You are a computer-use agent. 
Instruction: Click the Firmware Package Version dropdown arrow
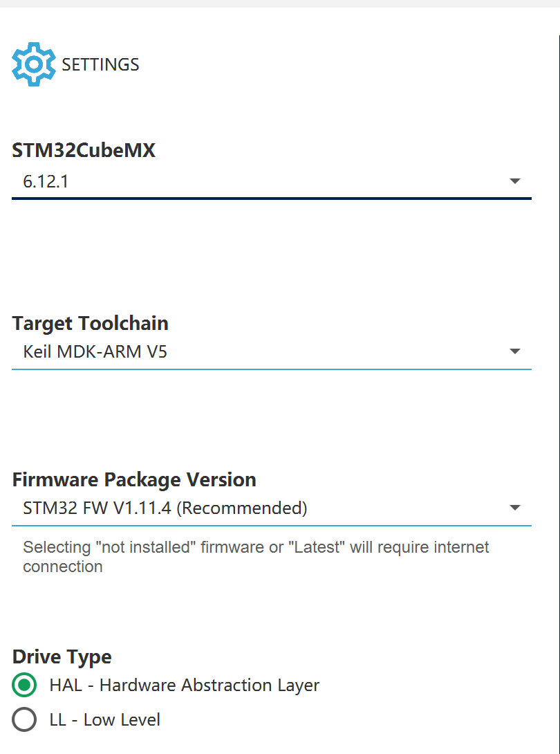click(x=515, y=507)
